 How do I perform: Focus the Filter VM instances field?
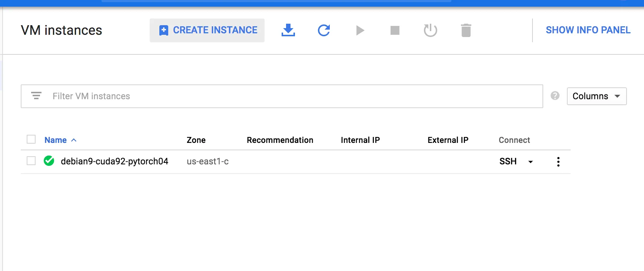pos(282,96)
